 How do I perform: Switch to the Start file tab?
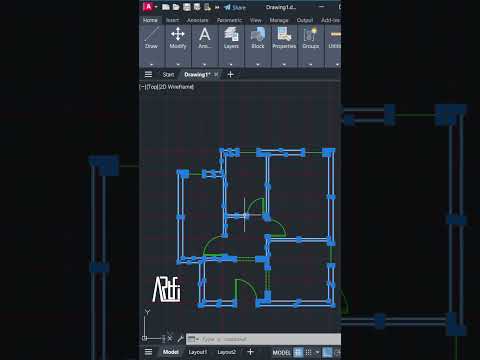pos(168,75)
